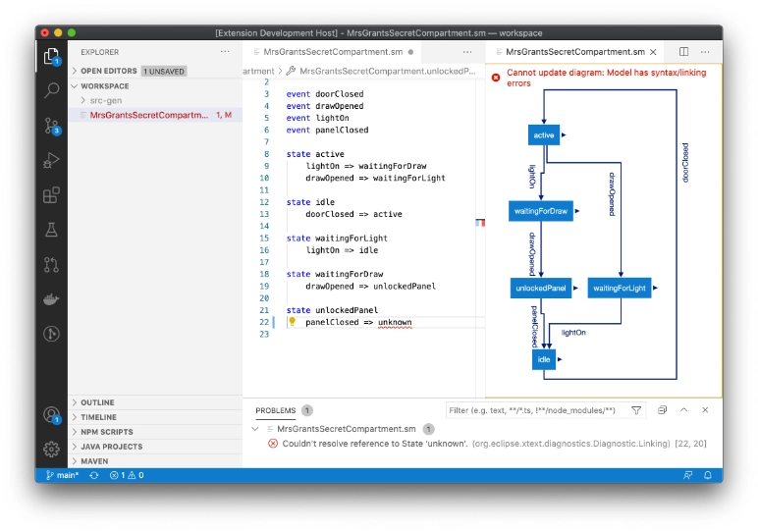Collapse all problems in panel
This screenshot has width=758, height=532.
663,409
